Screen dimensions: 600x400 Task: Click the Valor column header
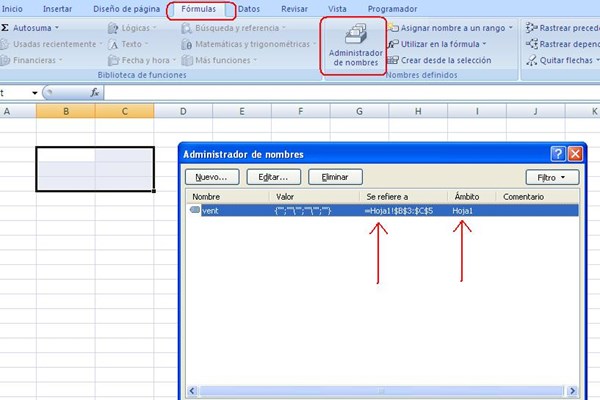click(314, 197)
